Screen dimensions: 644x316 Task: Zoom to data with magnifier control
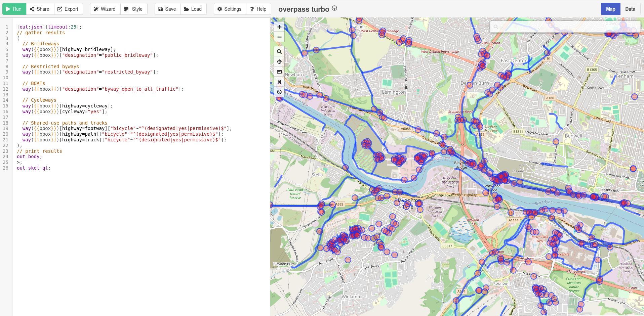tap(279, 52)
